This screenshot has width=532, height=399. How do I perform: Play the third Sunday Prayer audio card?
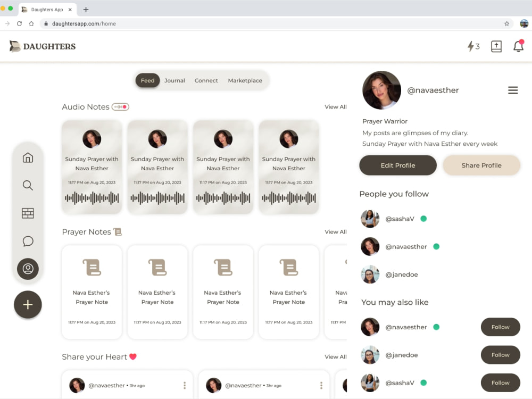223,167
